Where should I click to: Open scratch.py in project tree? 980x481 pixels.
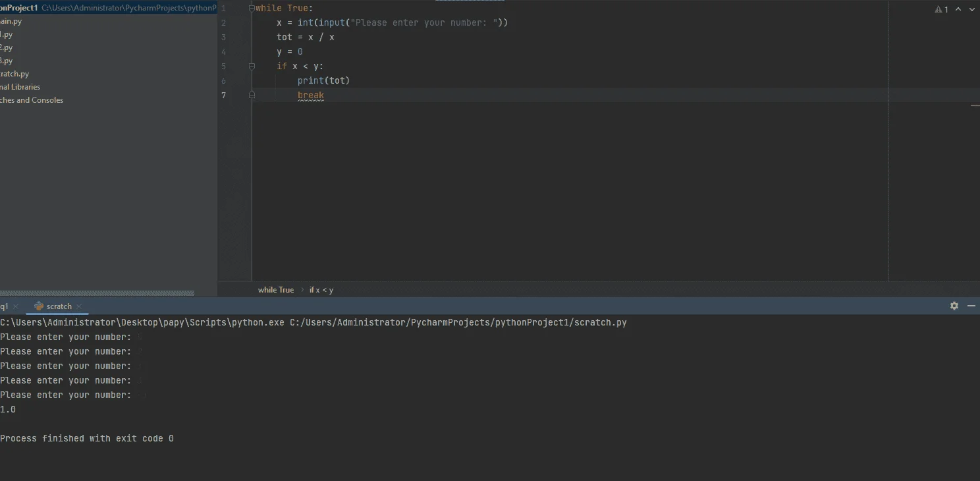(x=14, y=74)
